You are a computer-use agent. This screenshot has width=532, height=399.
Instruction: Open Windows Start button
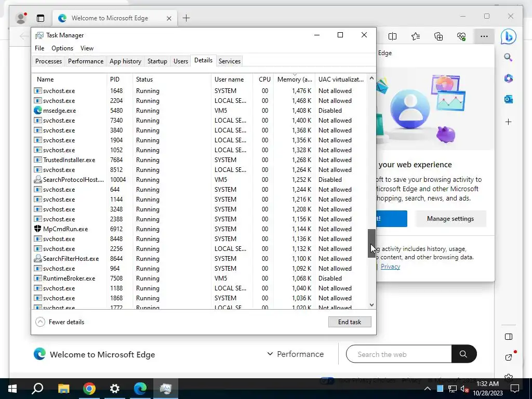point(12,389)
